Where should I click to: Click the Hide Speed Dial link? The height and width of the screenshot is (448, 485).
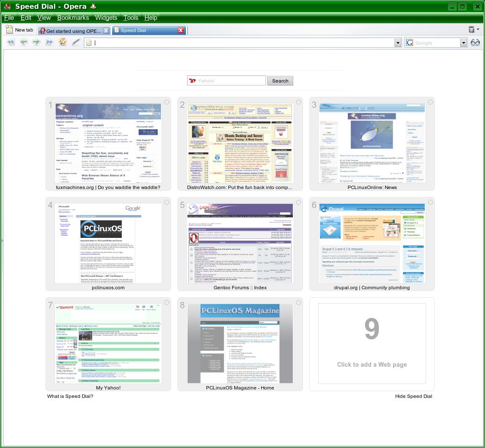point(413,396)
